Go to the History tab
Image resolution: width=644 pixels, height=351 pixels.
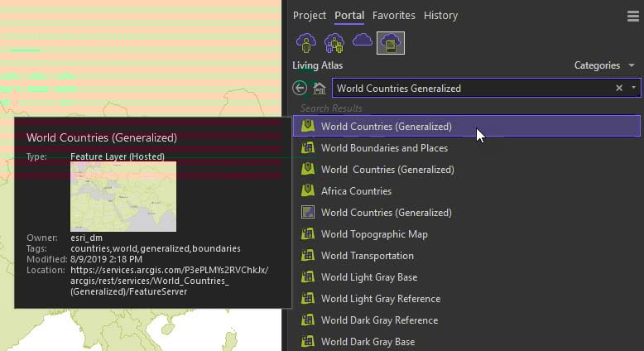click(440, 16)
